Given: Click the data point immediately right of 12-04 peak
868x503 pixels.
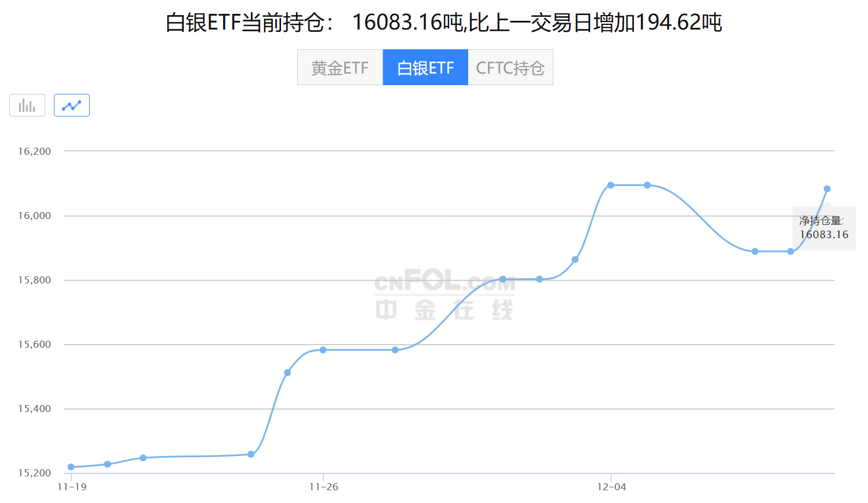Looking at the screenshot, I should [647, 185].
